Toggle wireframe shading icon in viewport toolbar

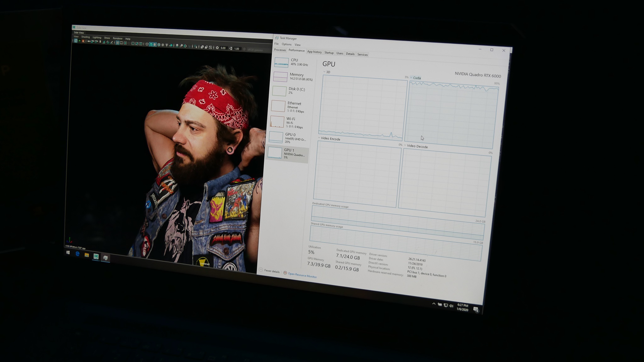(x=147, y=44)
